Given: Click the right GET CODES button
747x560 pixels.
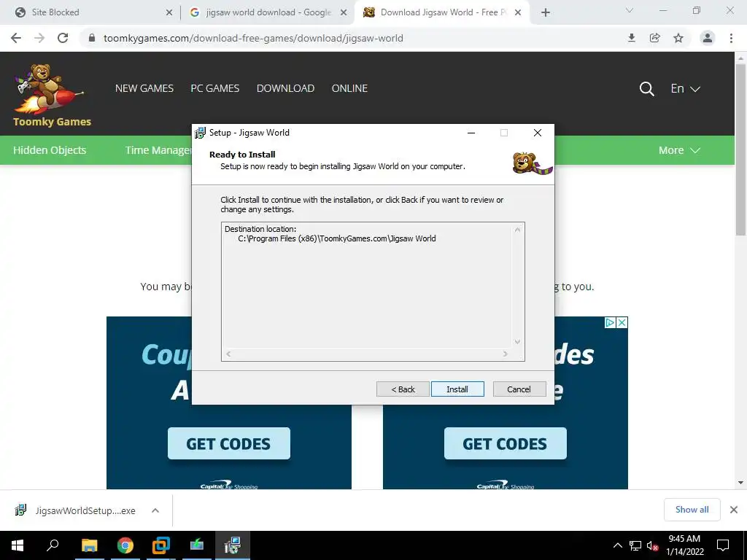Looking at the screenshot, I should [505, 443].
